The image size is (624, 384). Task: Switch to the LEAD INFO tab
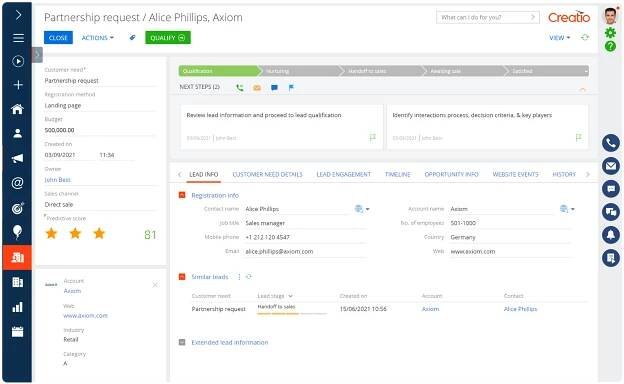tap(204, 175)
